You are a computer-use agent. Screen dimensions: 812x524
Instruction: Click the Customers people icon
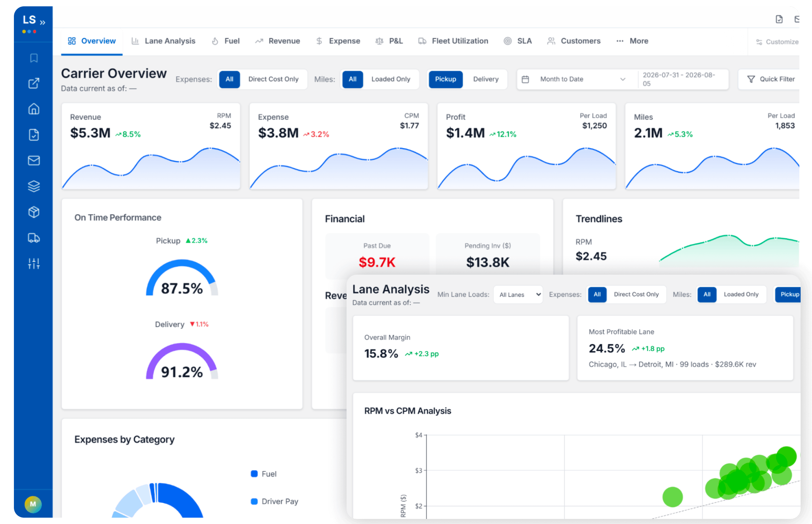[x=551, y=41]
